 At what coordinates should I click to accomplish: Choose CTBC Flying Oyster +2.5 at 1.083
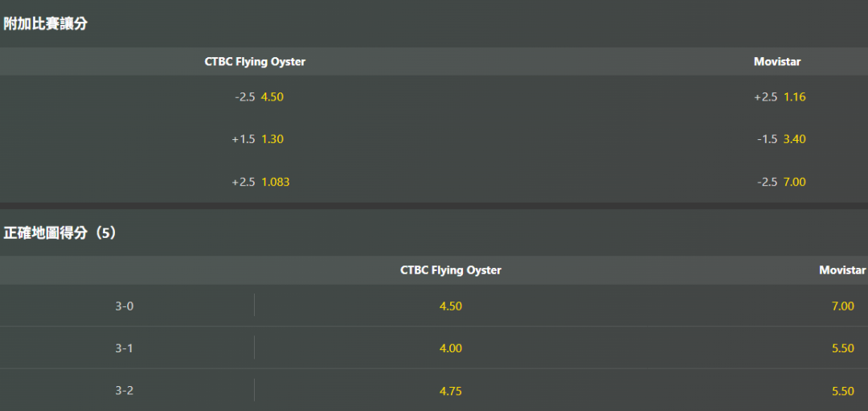click(x=260, y=182)
